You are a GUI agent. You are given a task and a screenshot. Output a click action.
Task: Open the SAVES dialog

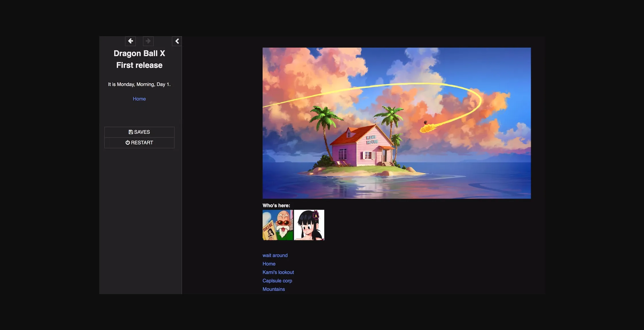pos(139,132)
